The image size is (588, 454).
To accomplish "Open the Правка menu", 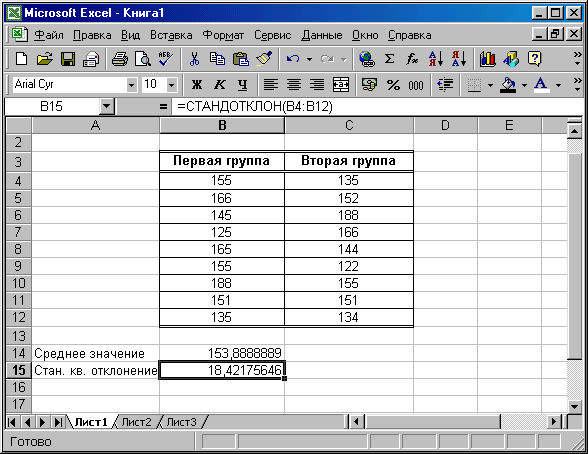I will point(92,35).
